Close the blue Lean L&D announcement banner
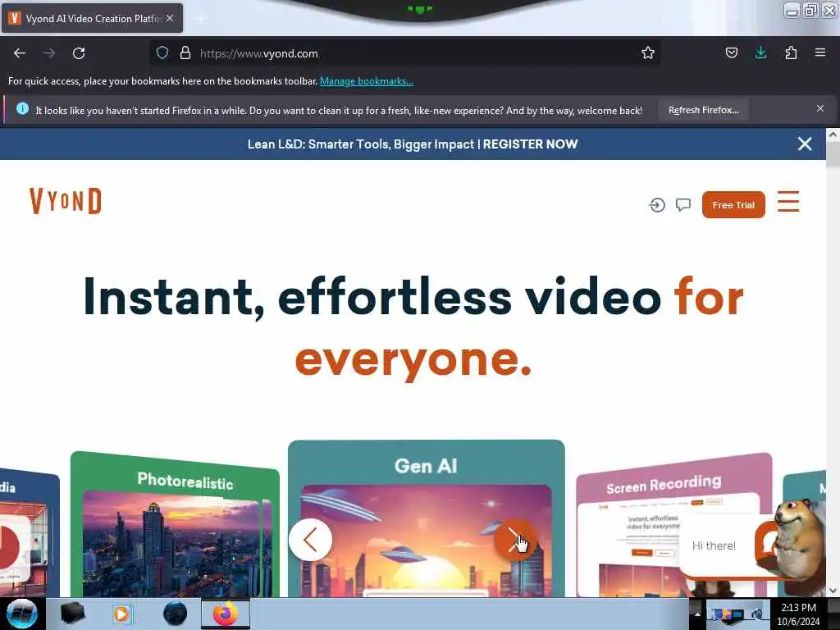This screenshot has height=630, width=840. coord(805,144)
